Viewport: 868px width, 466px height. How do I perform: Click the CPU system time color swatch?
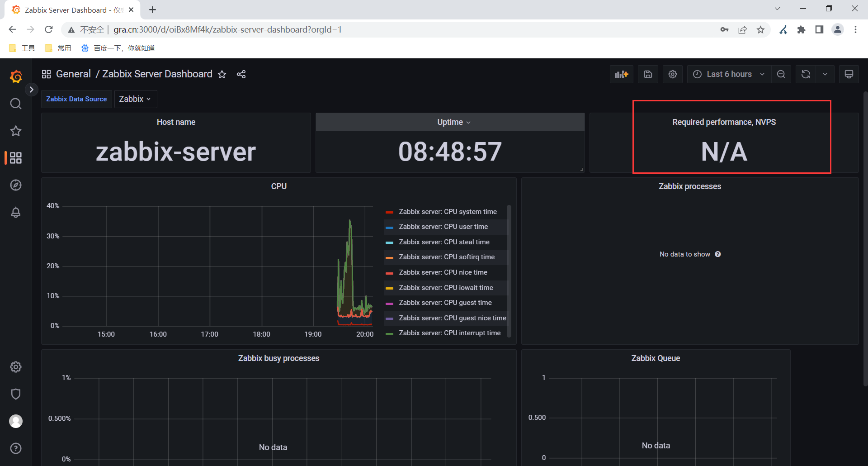(x=389, y=212)
